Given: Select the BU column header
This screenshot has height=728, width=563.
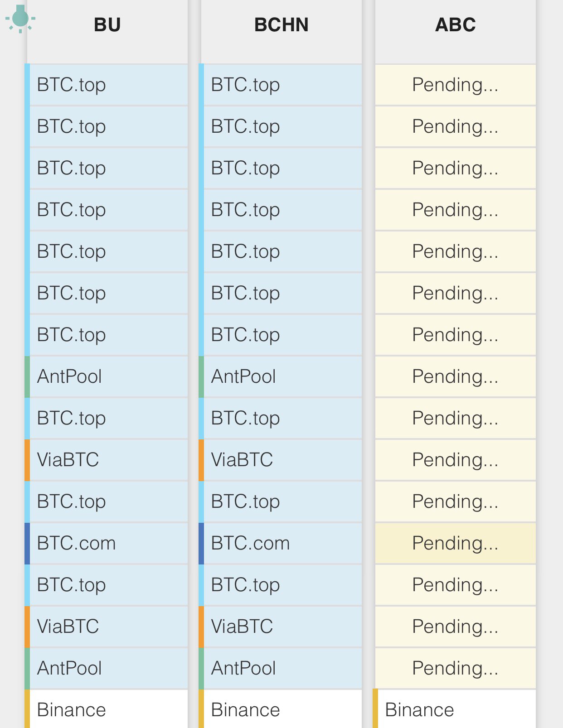Looking at the screenshot, I should click(107, 25).
